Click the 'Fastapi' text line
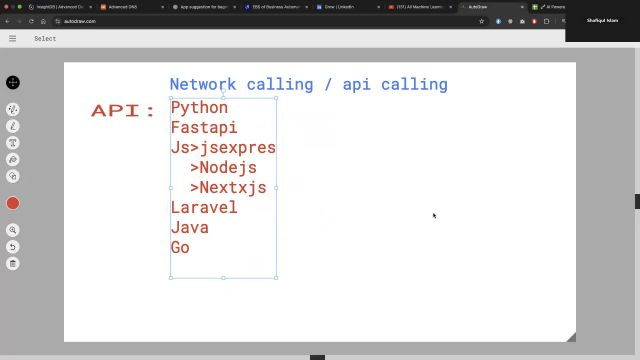Screen dimensions: 640x360 click(204, 128)
